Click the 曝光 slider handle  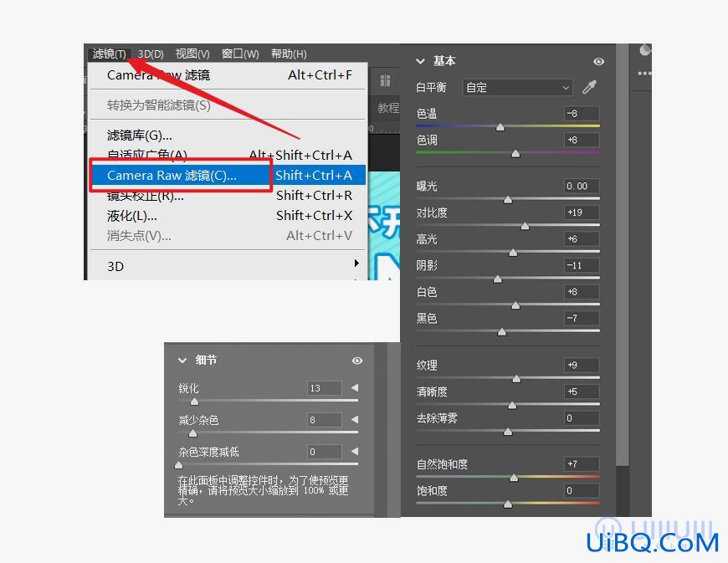508,200
